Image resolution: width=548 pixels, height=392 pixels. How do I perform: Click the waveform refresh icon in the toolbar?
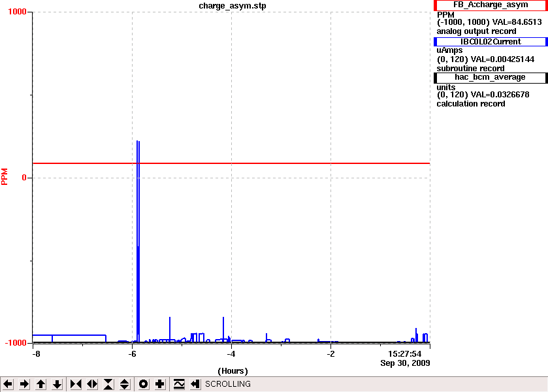pos(178,384)
